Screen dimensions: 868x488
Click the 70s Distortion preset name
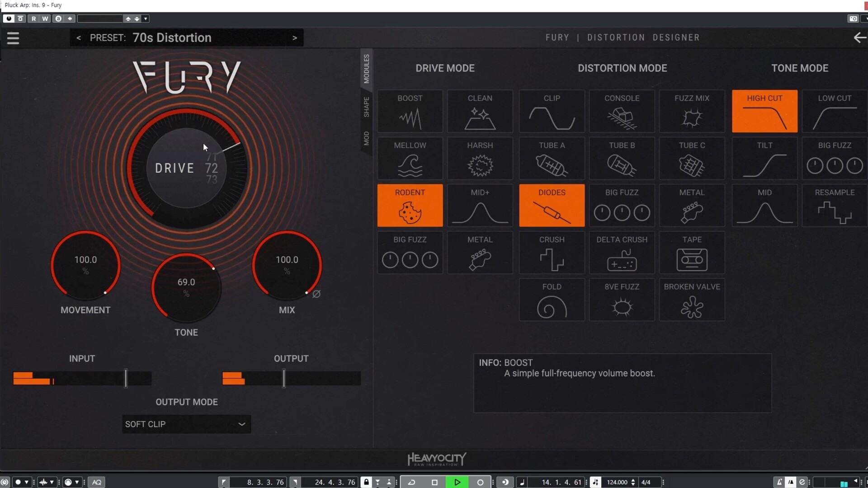[x=172, y=38]
